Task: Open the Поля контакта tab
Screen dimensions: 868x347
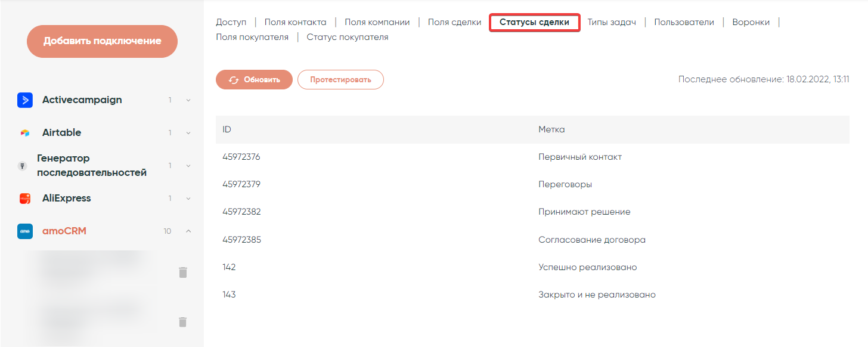Action: pos(295,22)
